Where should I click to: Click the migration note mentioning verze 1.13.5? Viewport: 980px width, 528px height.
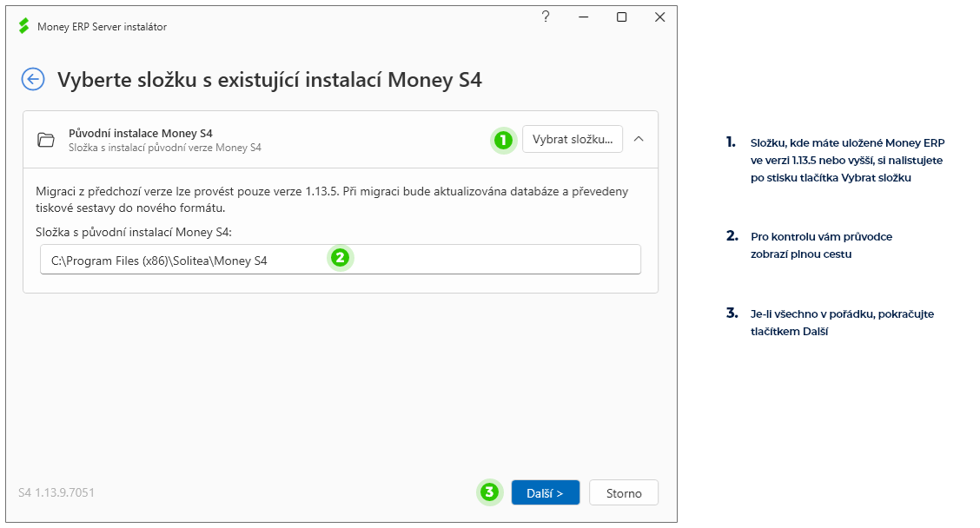[332, 200]
